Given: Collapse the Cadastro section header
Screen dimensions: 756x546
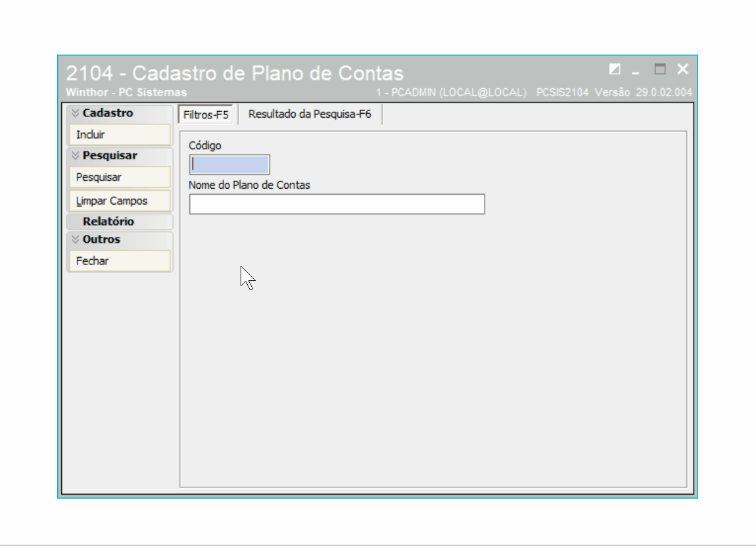Looking at the screenshot, I should point(120,113).
